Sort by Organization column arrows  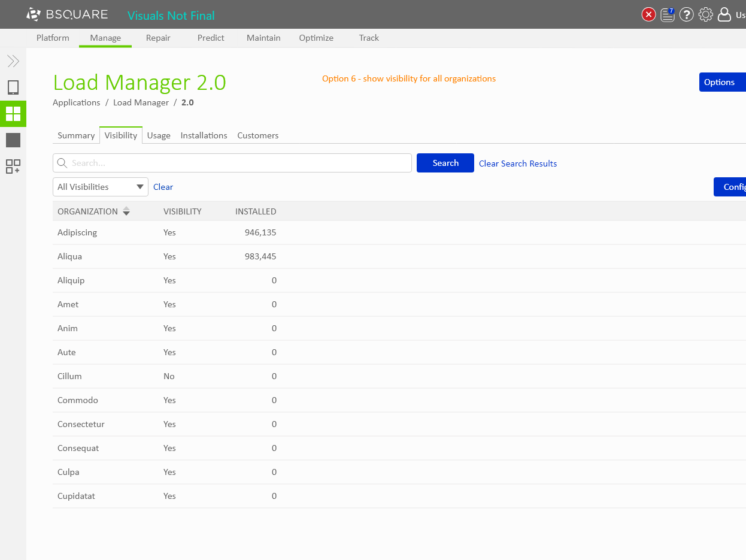[126, 211]
